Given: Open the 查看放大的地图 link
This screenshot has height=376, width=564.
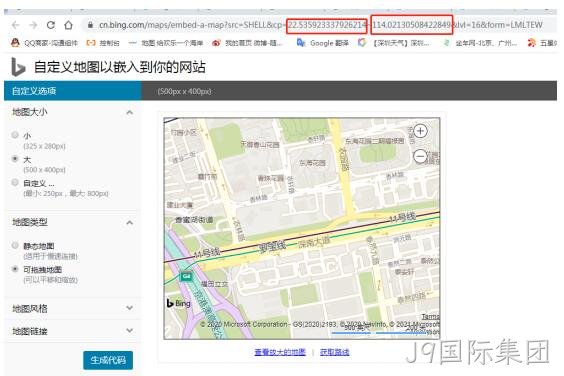Looking at the screenshot, I should coord(280,352).
